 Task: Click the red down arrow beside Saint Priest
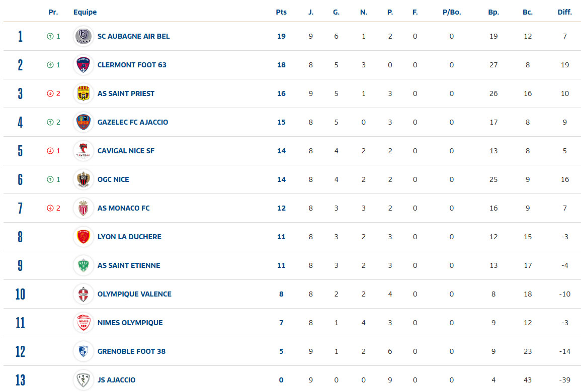pos(50,93)
